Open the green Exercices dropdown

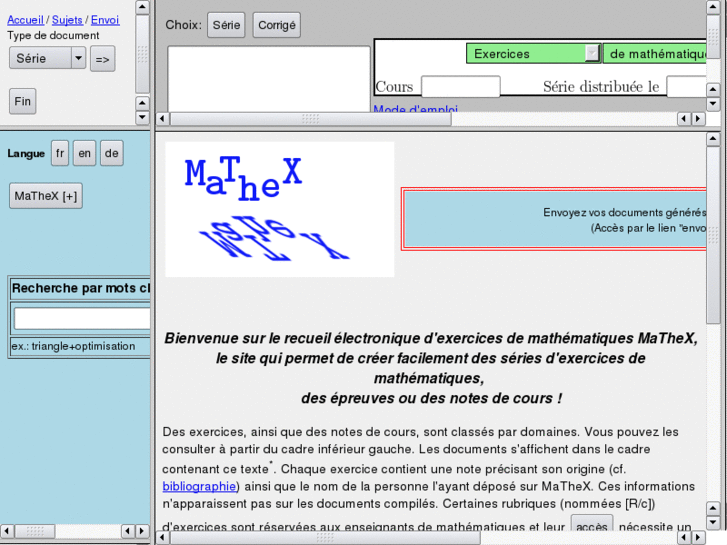[x=534, y=54]
